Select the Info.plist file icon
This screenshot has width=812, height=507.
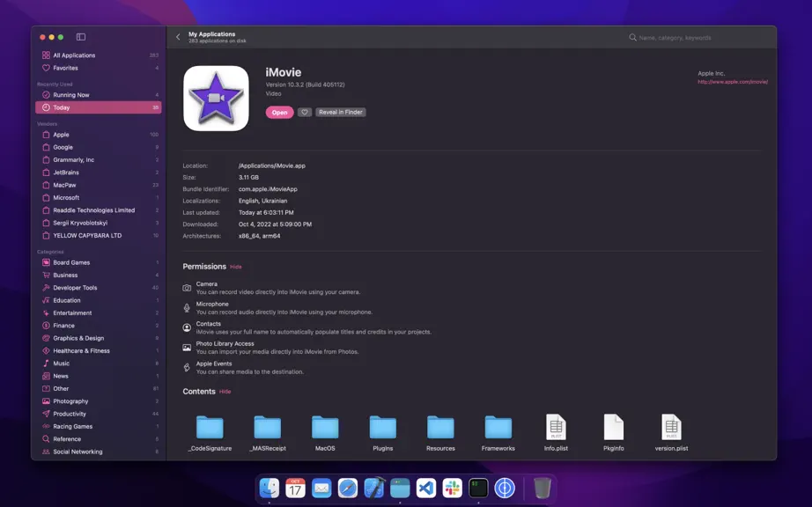pyautogui.click(x=556, y=427)
